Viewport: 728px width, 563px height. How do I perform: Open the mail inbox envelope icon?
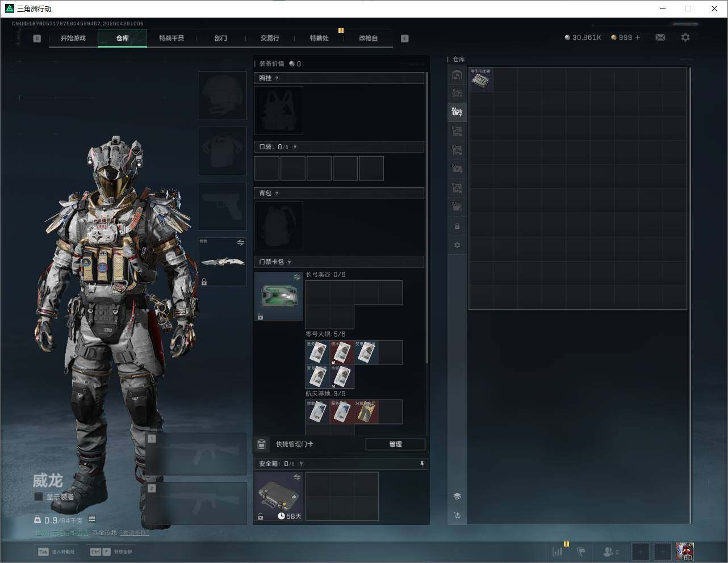tap(660, 37)
